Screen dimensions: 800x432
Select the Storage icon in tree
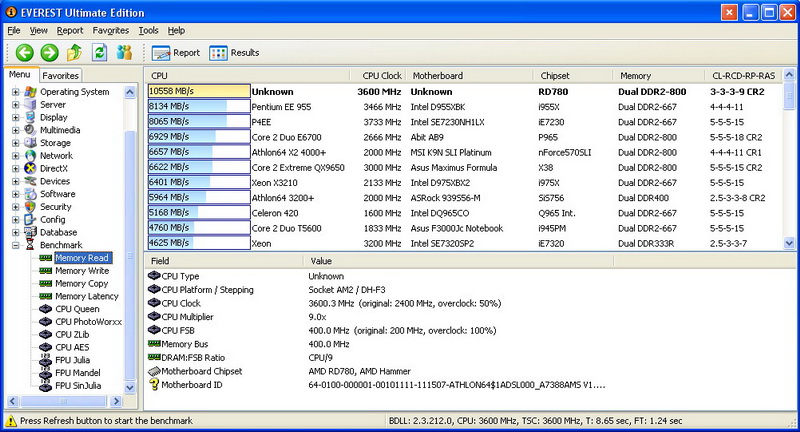pyautogui.click(x=31, y=143)
